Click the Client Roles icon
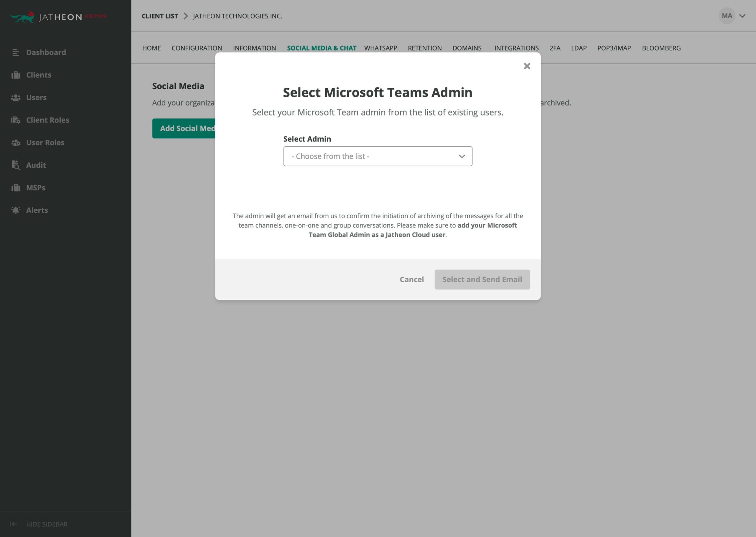Viewport: 756px width, 537px height. 16,120
